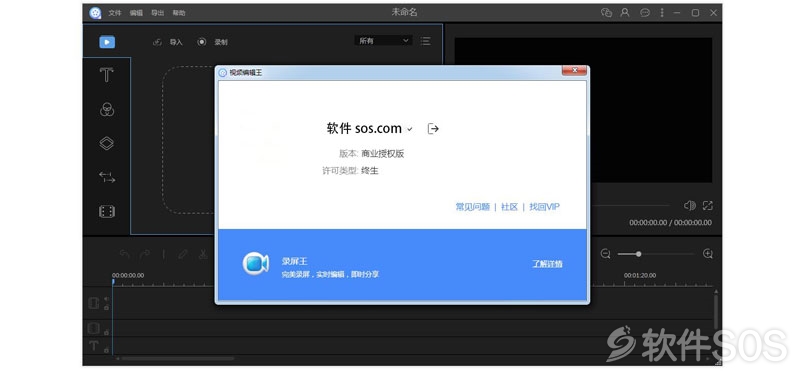Toggle lock on the overlay video track
The width and height of the screenshot is (800, 371).
[106, 332]
